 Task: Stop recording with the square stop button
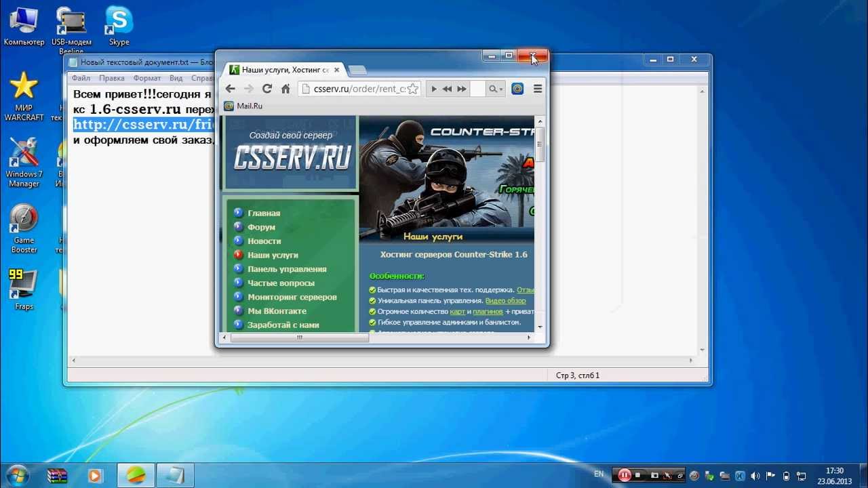(x=638, y=476)
